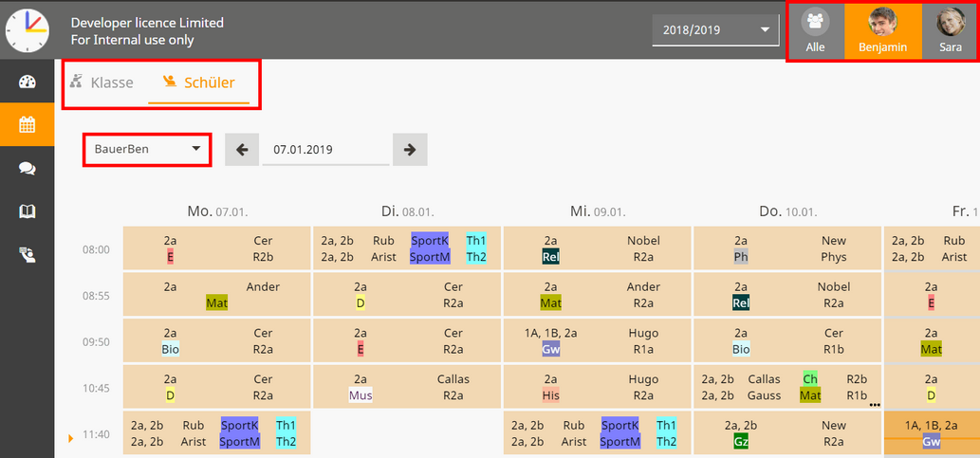Switch to Benjamin's profile
Screen dimensions: 980x458
click(882, 30)
